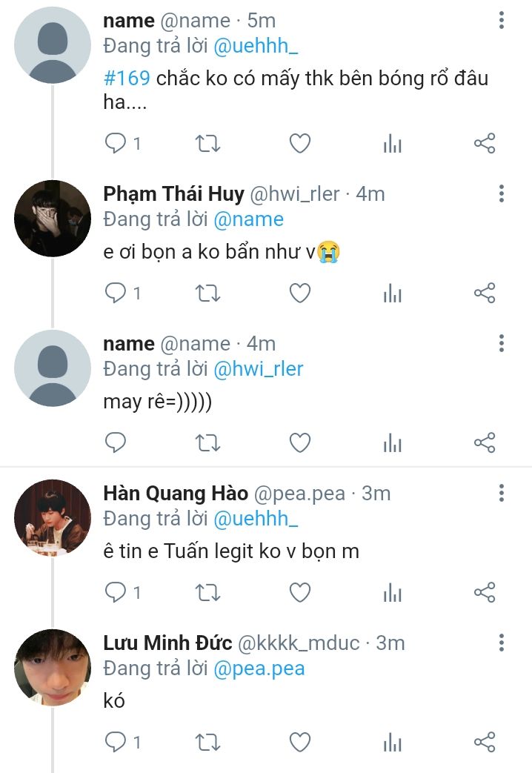Viewport: 532px width, 773px height.
Task: Open more options on the #169 tweet
Action: click(x=502, y=20)
